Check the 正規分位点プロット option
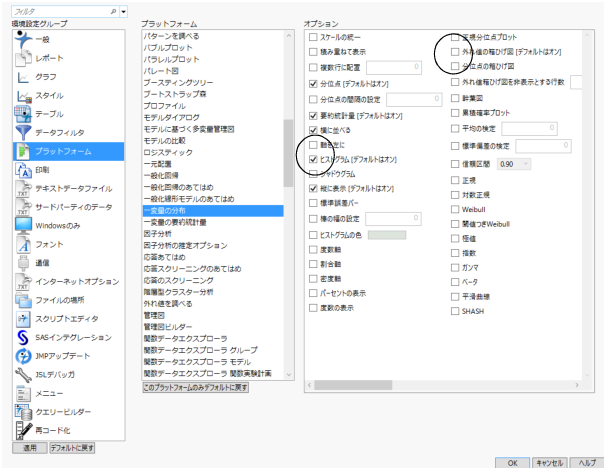This screenshot has height=470, width=606. tap(455, 37)
